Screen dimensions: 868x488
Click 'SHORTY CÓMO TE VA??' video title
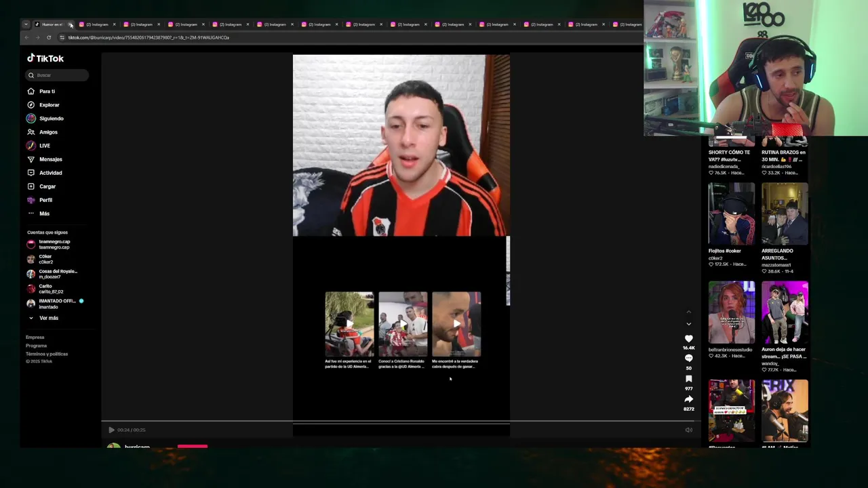coord(729,155)
